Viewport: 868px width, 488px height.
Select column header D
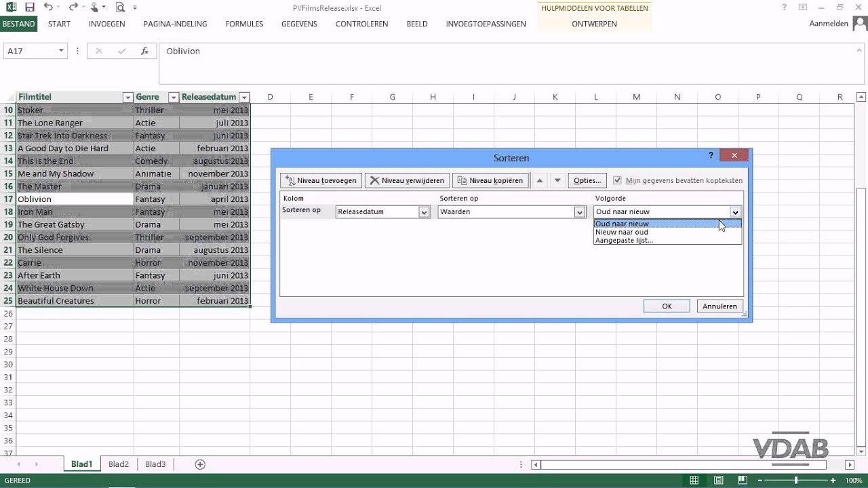click(270, 97)
